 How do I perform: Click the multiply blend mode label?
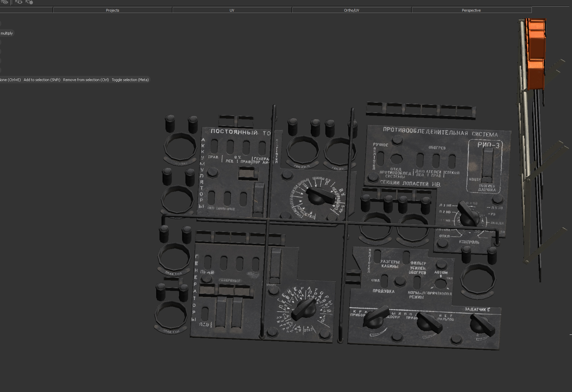coord(7,33)
